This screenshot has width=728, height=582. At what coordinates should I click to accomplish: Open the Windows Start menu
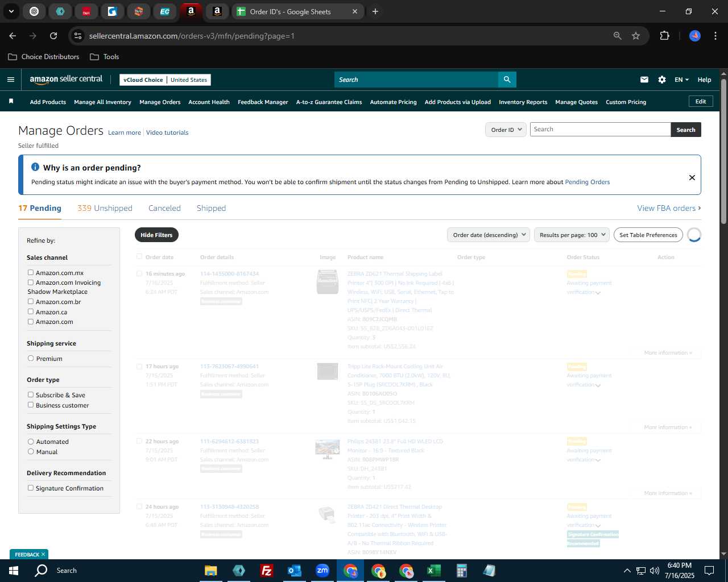(x=14, y=571)
